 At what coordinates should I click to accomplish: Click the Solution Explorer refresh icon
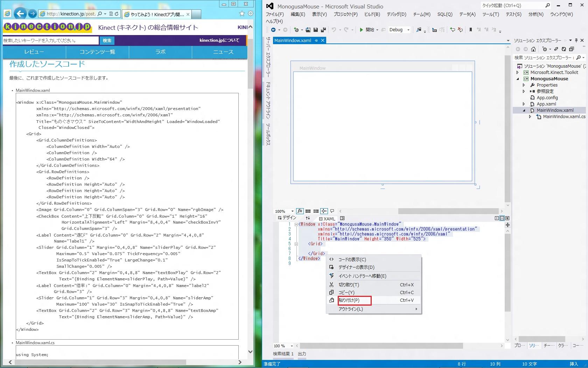[x=563, y=49]
